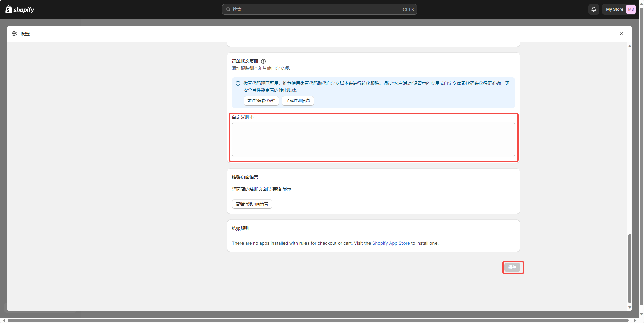Click the 结账规则 heading
The image size is (644, 323).
(240, 229)
